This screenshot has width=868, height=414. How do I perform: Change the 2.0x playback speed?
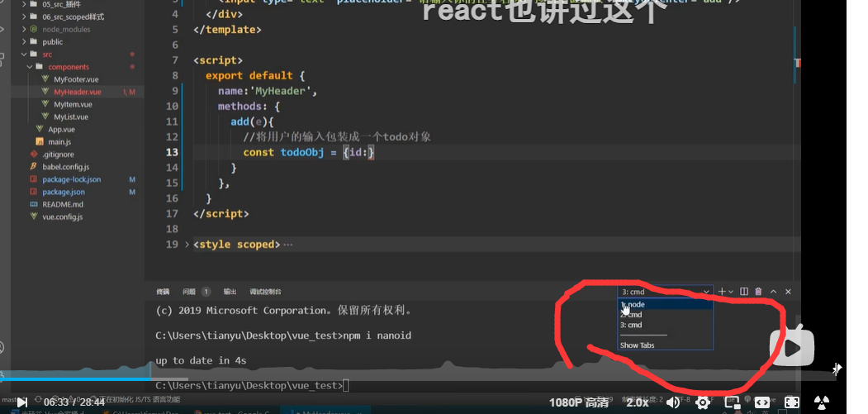637,403
